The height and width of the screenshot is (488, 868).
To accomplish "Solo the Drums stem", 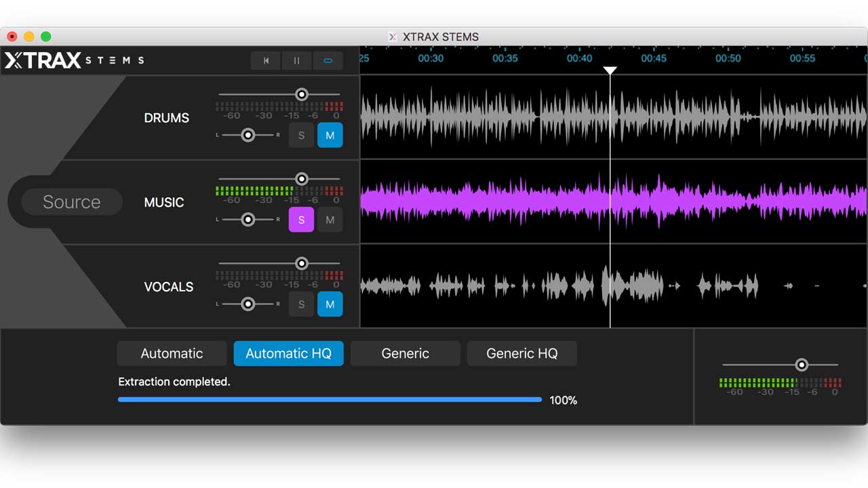I will (301, 135).
